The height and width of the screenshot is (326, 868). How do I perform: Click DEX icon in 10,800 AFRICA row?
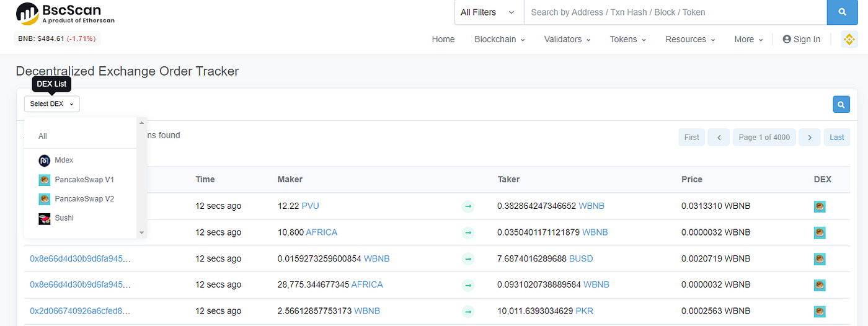pos(820,232)
